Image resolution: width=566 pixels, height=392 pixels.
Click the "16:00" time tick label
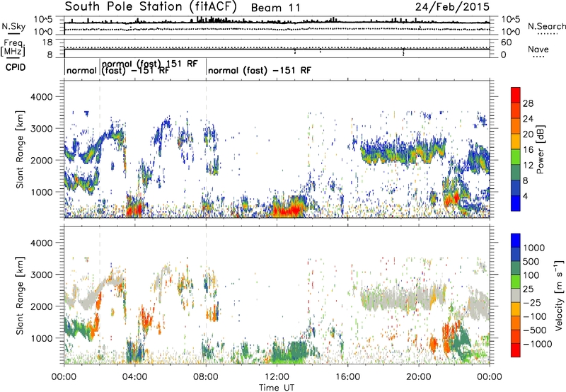[347, 377]
